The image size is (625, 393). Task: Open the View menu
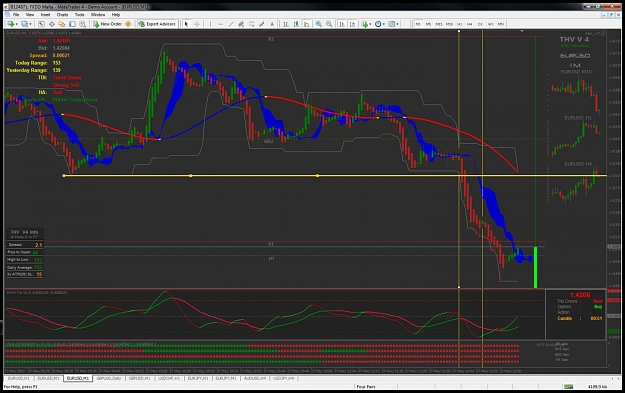[x=30, y=14]
